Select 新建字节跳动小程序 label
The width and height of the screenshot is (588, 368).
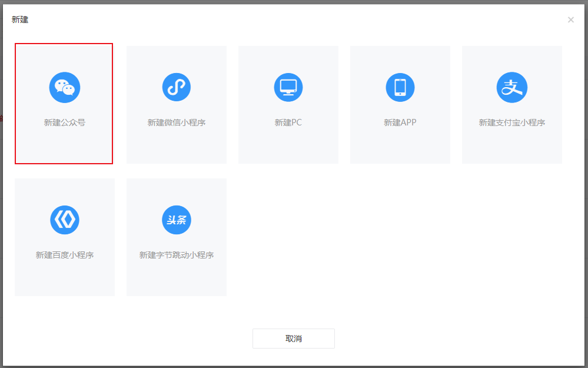(x=176, y=255)
